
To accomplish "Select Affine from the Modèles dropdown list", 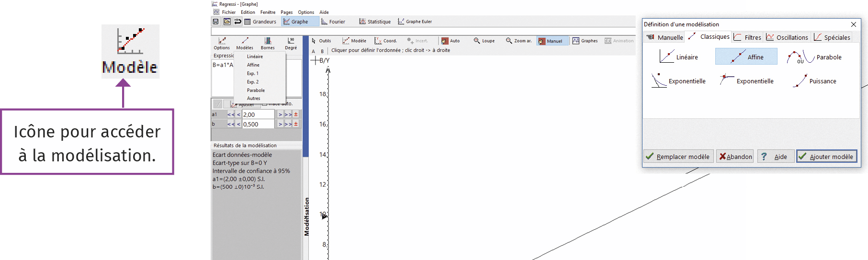I will coord(253,65).
